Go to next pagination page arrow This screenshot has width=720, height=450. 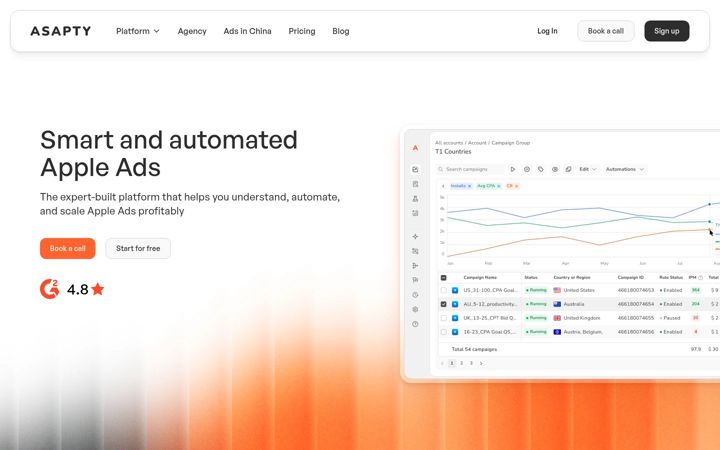(x=481, y=363)
